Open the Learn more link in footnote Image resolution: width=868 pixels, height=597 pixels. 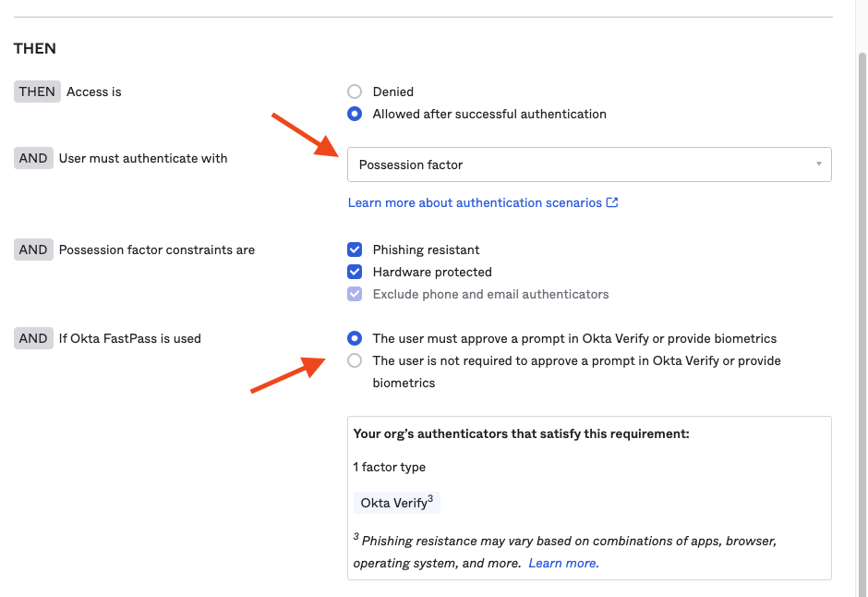tap(563, 563)
